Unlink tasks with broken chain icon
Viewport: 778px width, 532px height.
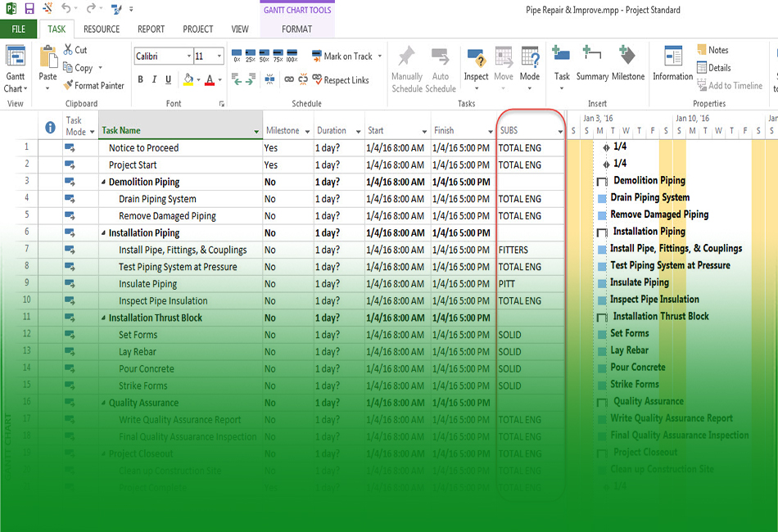[303, 79]
